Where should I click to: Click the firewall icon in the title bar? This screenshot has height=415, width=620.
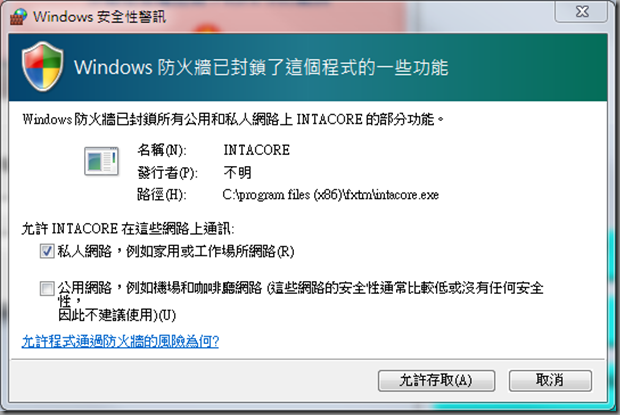pyautogui.click(x=18, y=17)
